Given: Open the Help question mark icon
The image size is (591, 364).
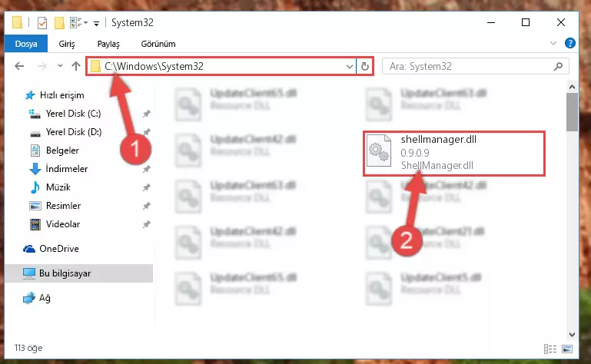Looking at the screenshot, I should coord(570,43).
